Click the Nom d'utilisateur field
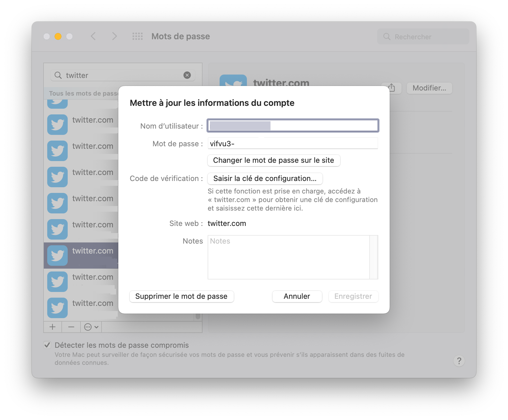 [x=293, y=125]
